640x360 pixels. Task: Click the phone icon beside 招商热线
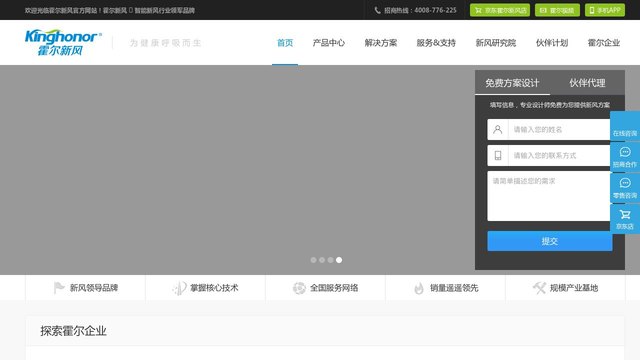[x=378, y=10]
